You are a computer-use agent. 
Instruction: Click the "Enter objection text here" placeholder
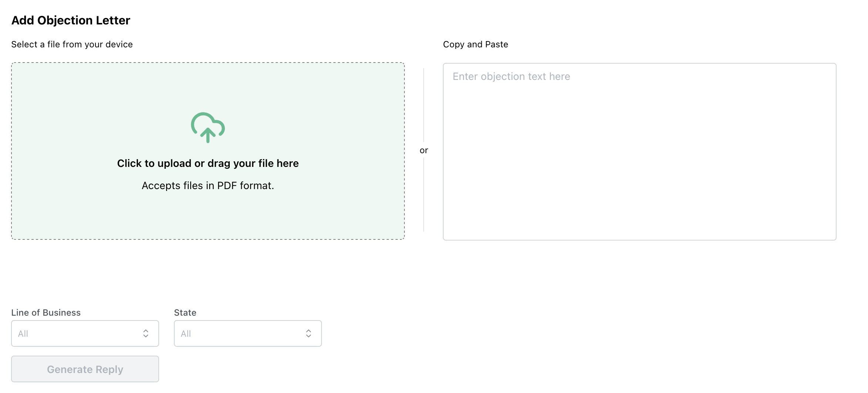tap(511, 77)
